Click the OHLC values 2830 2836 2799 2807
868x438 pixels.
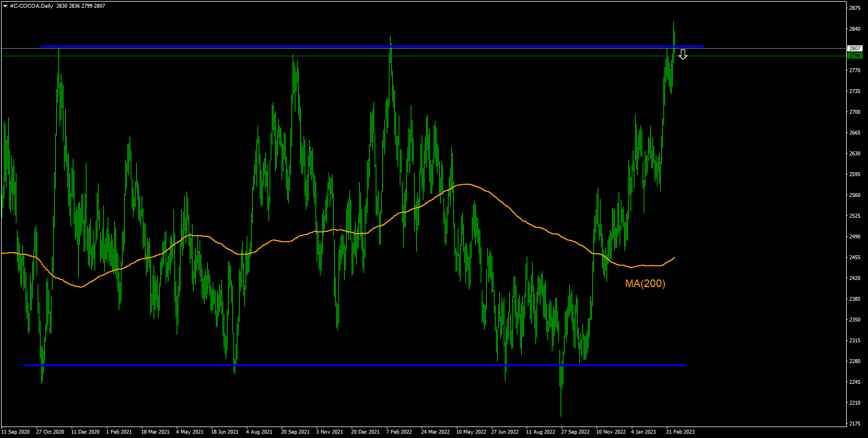80,6
